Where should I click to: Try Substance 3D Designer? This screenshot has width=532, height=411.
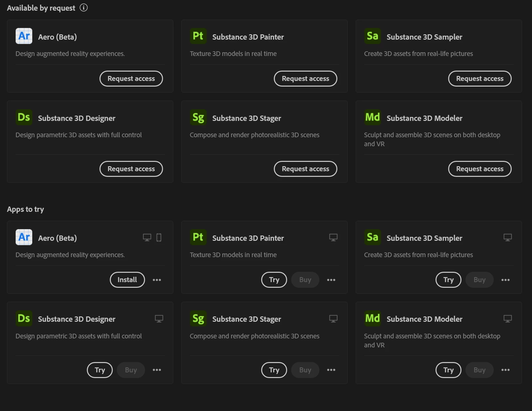pos(100,370)
